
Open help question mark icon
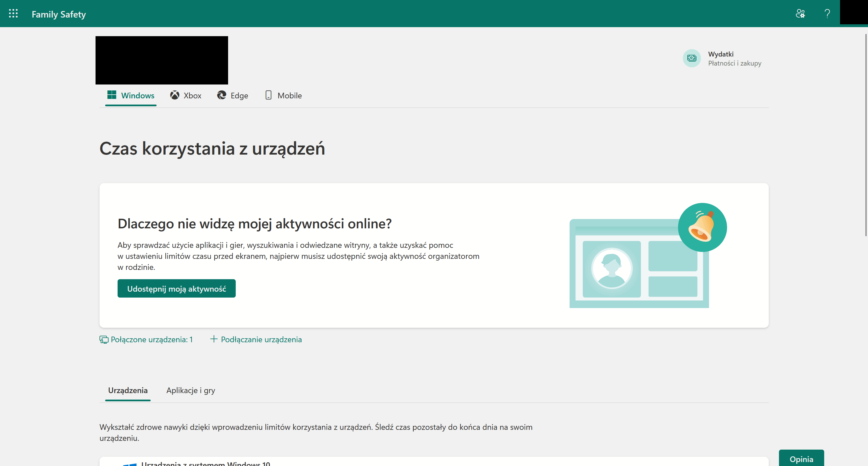pyautogui.click(x=827, y=14)
